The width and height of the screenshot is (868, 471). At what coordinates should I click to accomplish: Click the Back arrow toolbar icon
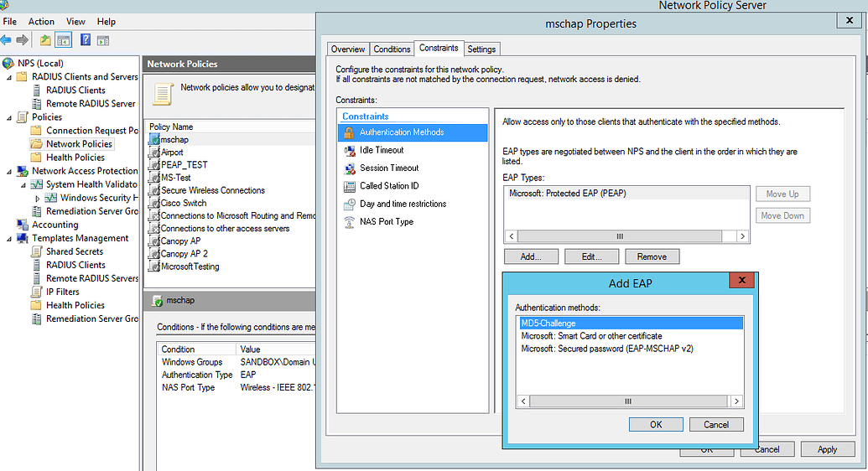tap(6, 40)
